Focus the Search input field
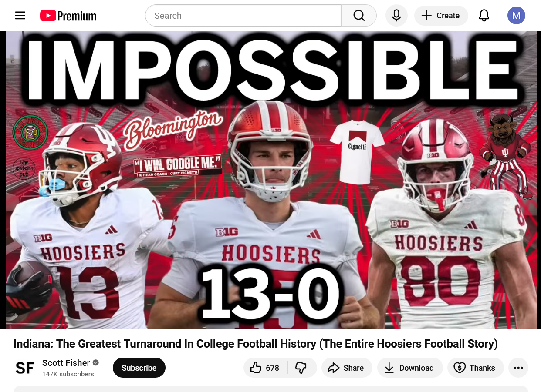 point(243,16)
